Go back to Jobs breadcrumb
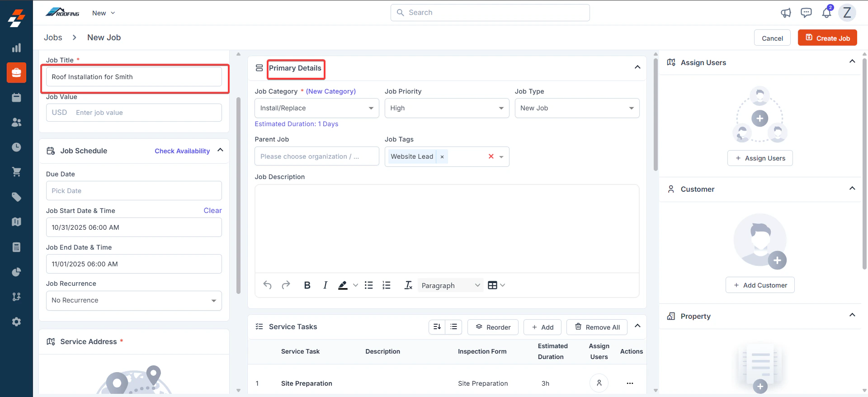Image resolution: width=868 pixels, height=397 pixels. [x=53, y=38]
